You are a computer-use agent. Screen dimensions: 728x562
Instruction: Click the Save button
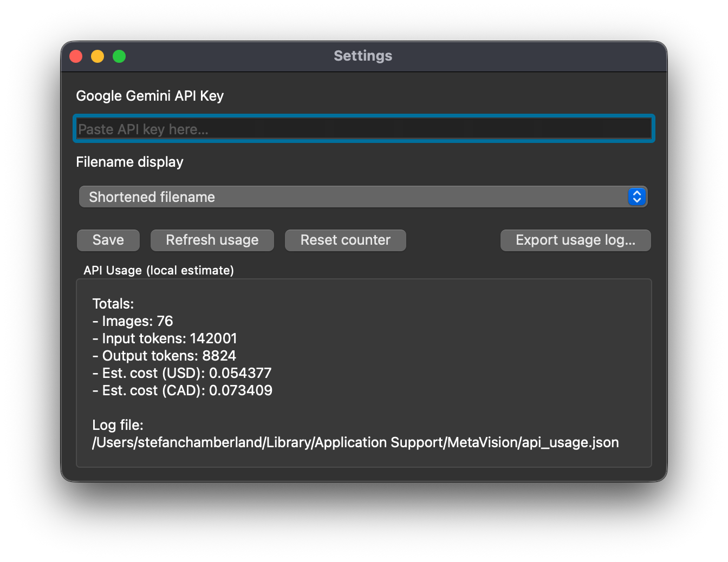click(x=108, y=240)
